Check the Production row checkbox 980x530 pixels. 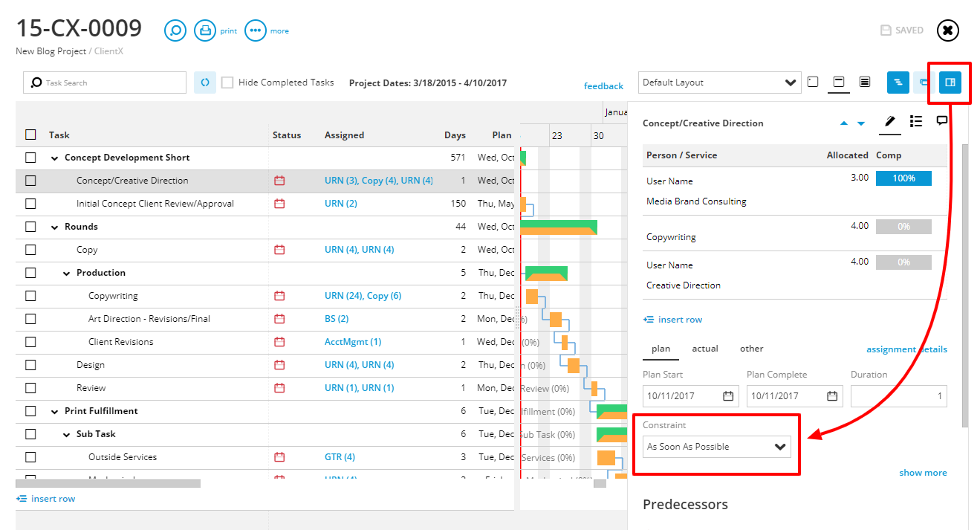click(x=30, y=273)
